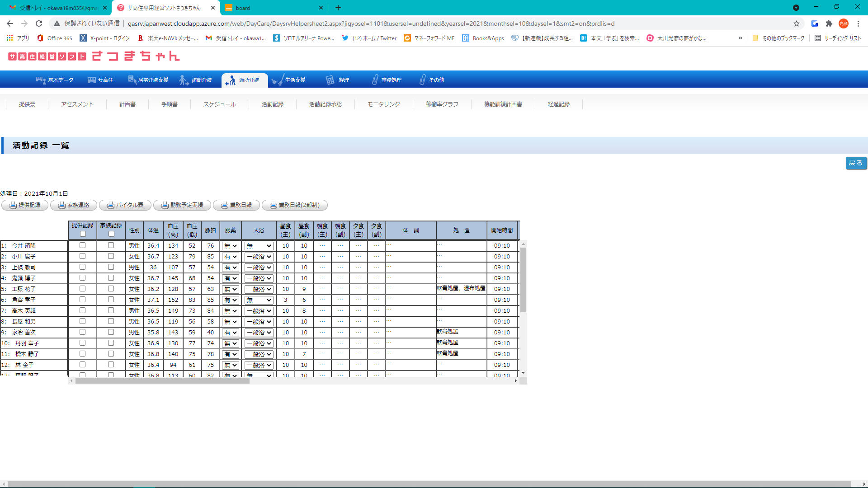
Task: Click the 戻る button
Action: (855, 163)
